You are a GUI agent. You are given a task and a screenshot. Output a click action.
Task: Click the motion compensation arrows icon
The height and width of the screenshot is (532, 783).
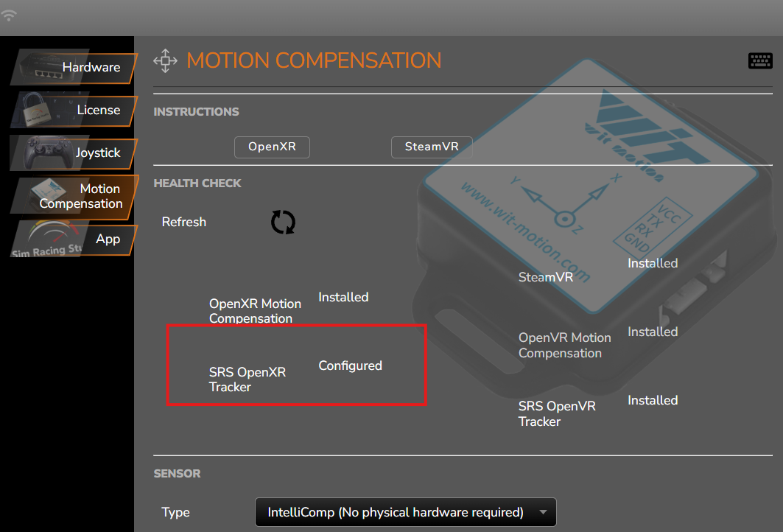point(165,61)
